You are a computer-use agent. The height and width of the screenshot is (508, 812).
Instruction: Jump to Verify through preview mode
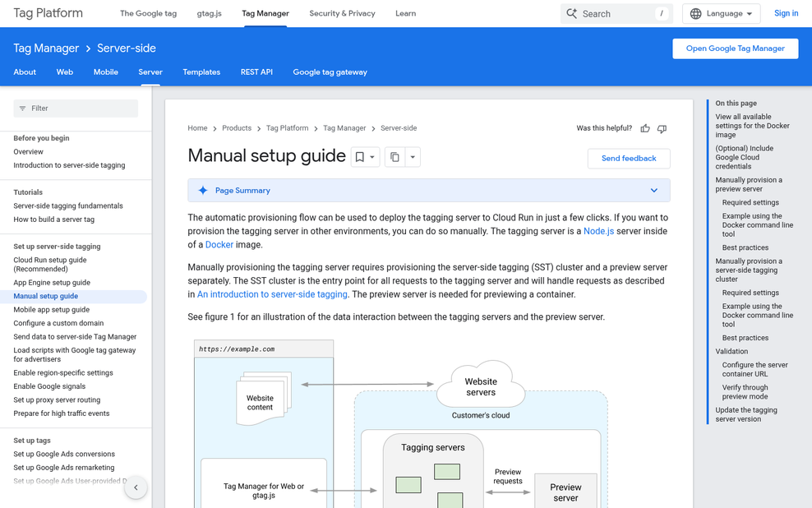pyautogui.click(x=745, y=392)
